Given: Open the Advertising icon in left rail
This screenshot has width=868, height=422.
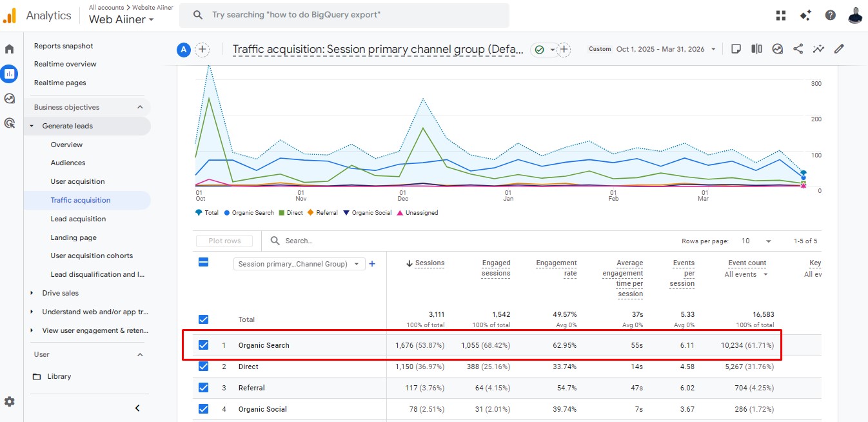Looking at the screenshot, I should [9, 123].
